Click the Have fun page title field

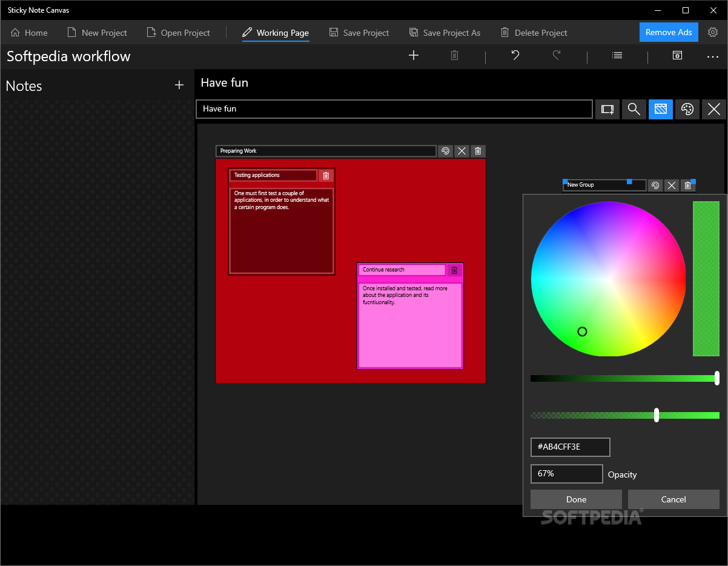click(x=394, y=109)
